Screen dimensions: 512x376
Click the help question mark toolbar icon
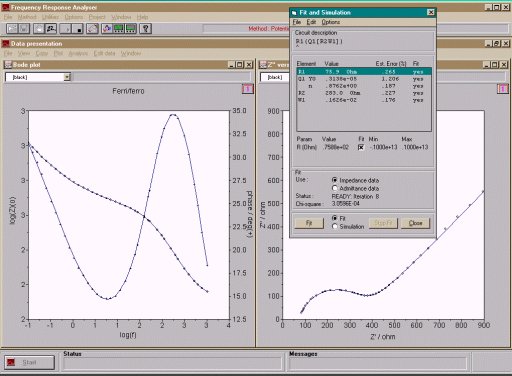[145, 29]
